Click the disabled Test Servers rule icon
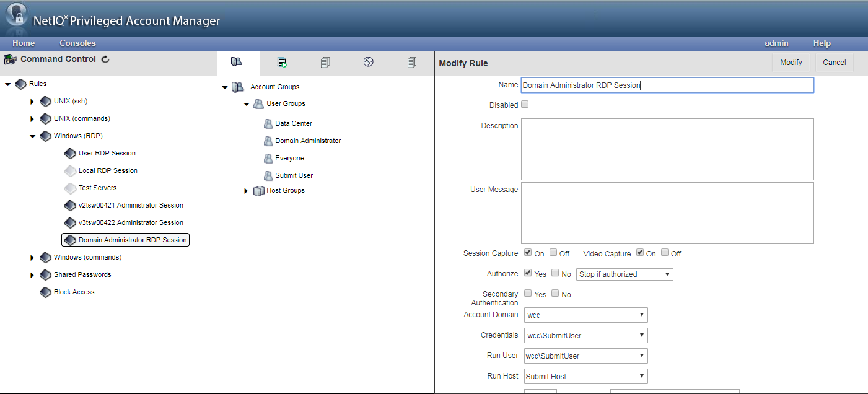The width and height of the screenshot is (868, 394). pyautogui.click(x=70, y=188)
